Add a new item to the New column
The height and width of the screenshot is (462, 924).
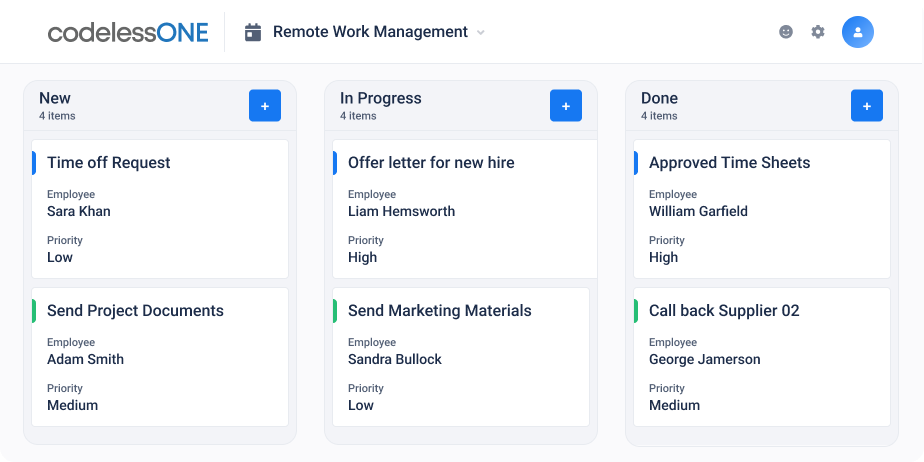[x=265, y=106]
